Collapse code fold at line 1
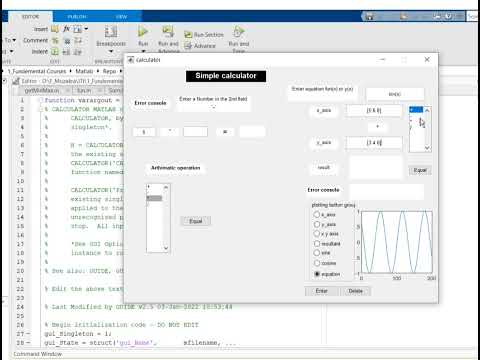 pyautogui.click(x=41, y=100)
